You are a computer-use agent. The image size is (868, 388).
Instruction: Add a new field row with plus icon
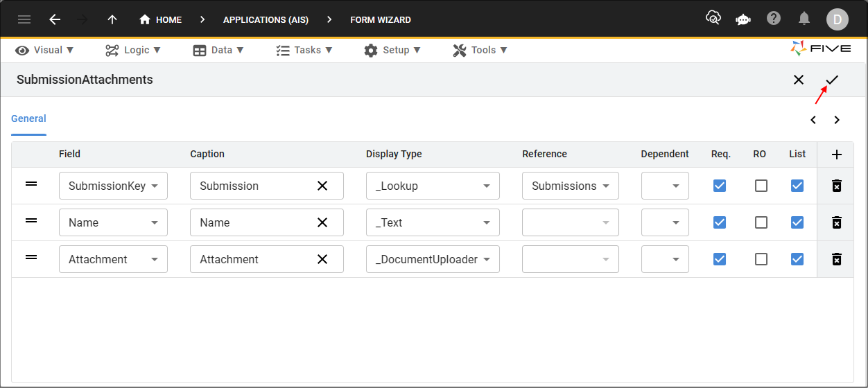click(x=836, y=155)
